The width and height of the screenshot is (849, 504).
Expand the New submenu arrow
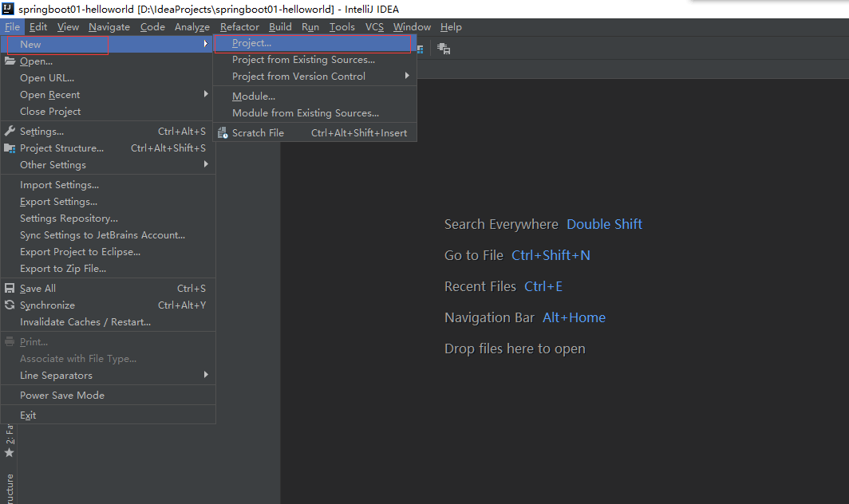tap(206, 43)
